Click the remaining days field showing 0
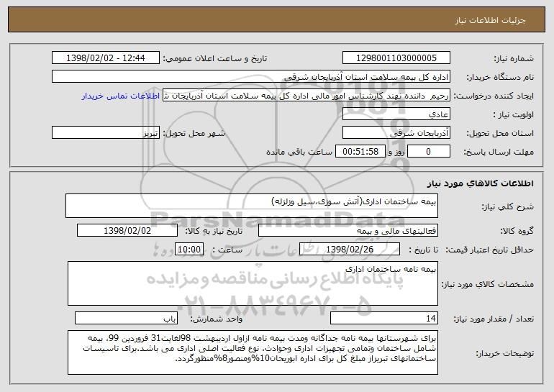554x392 pixels. (x=429, y=152)
